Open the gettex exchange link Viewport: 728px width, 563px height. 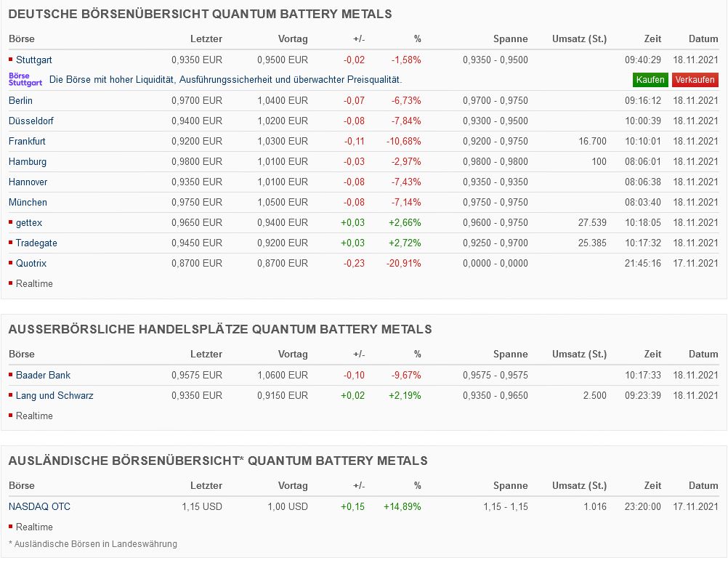[29, 222]
